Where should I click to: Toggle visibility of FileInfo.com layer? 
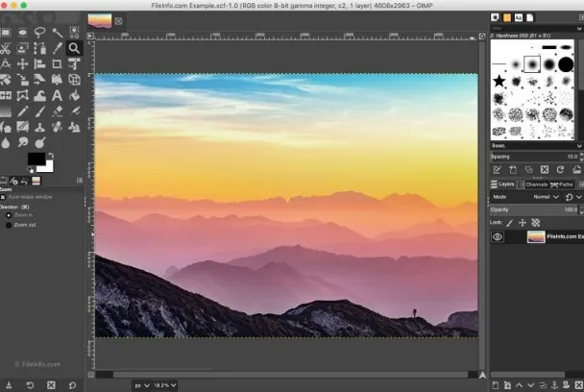(x=498, y=237)
